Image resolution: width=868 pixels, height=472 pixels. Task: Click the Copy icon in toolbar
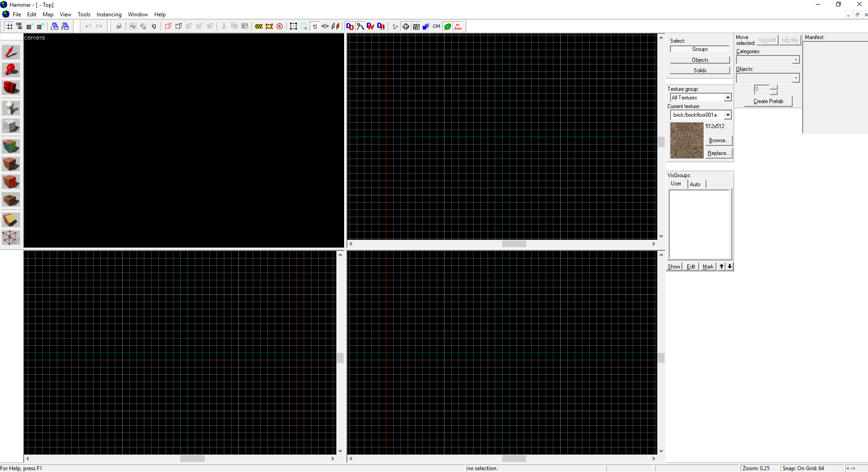[x=234, y=26]
